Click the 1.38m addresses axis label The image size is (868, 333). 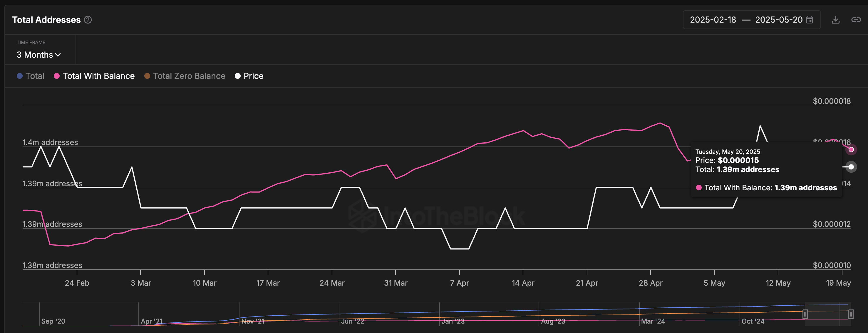coord(52,265)
